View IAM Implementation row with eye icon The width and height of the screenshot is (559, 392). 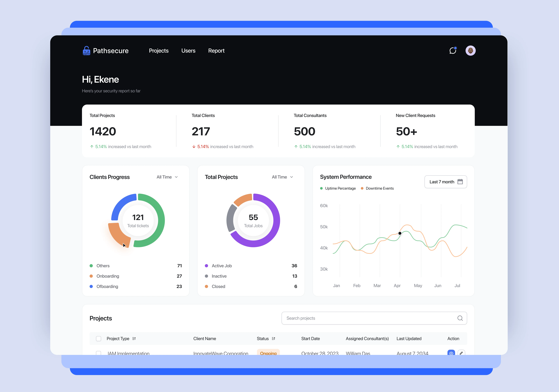pos(451,353)
